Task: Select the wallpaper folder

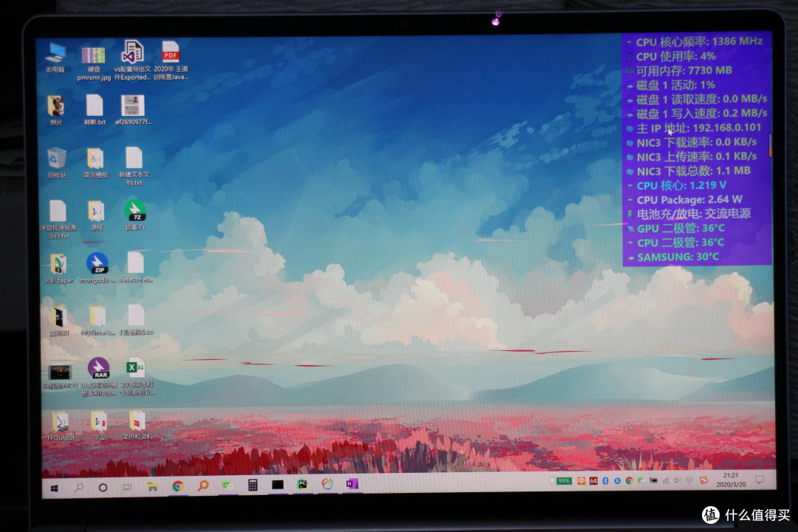Action: point(58,268)
